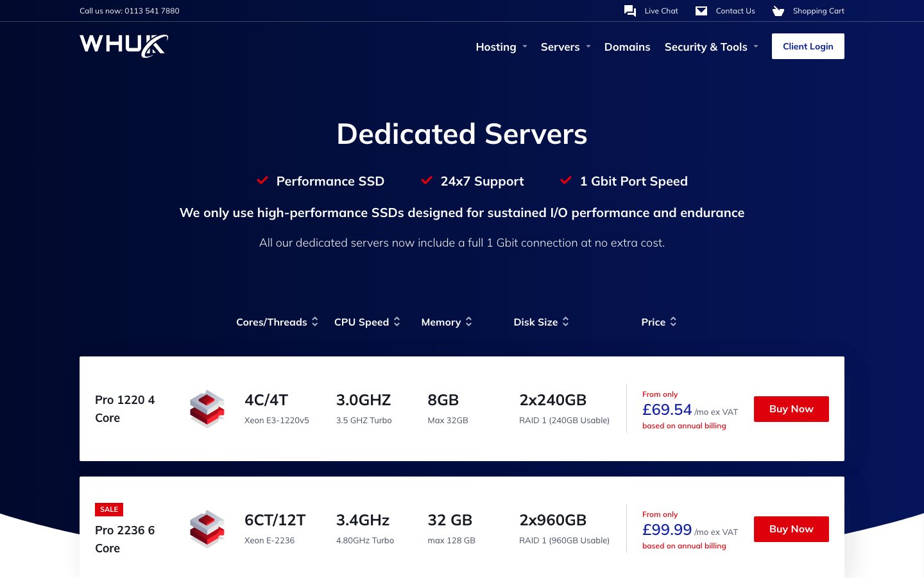
Task: Click RAID 1 (960GB Usable) text
Action: click(x=564, y=541)
